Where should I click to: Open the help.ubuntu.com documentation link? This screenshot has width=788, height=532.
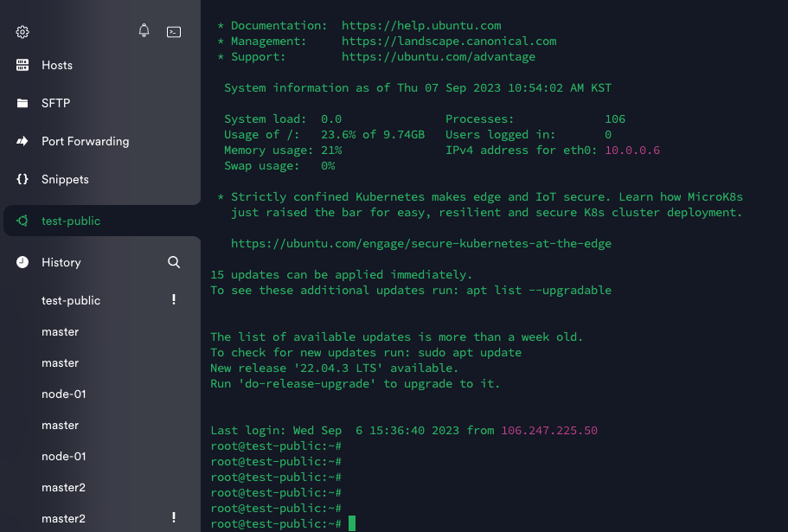[421, 26]
